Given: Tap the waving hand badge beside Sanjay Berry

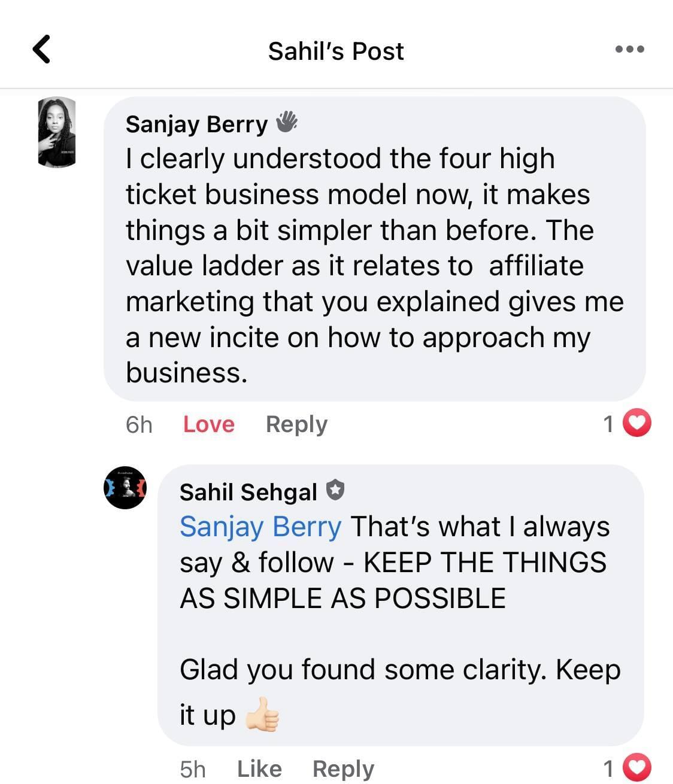Looking at the screenshot, I should 287,122.
